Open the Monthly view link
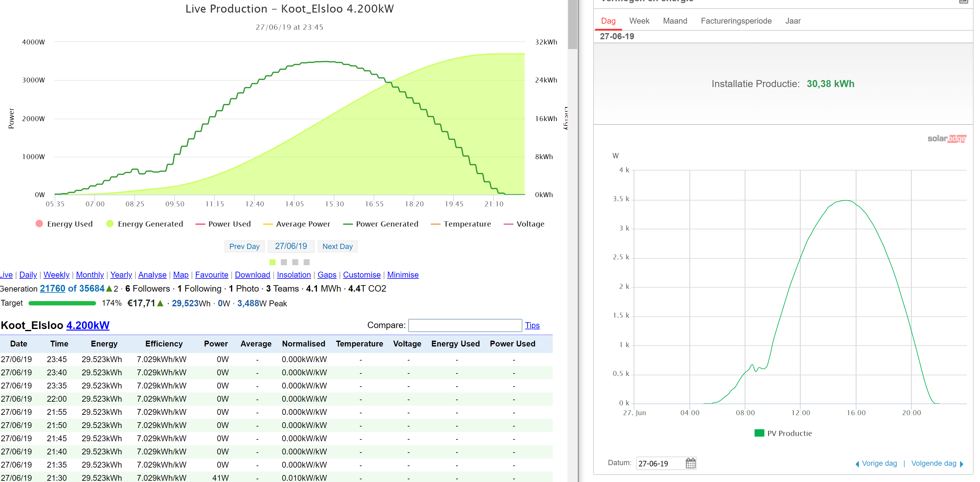The height and width of the screenshot is (482, 980). tap(90, 275)
